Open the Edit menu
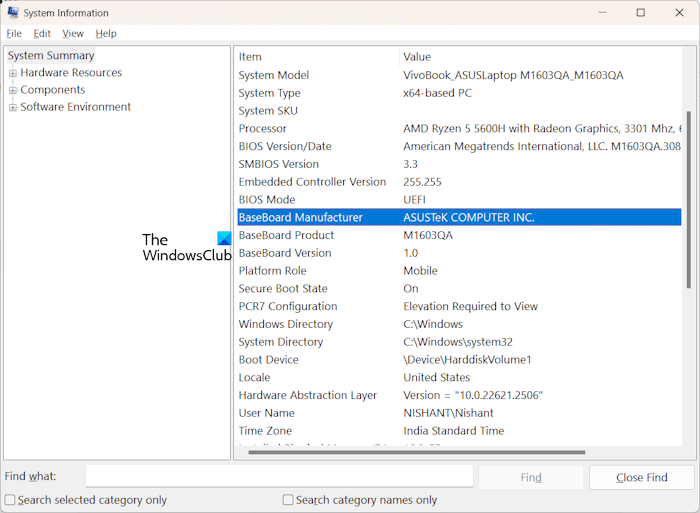700x513 pixels. click(x=42, y=33)
